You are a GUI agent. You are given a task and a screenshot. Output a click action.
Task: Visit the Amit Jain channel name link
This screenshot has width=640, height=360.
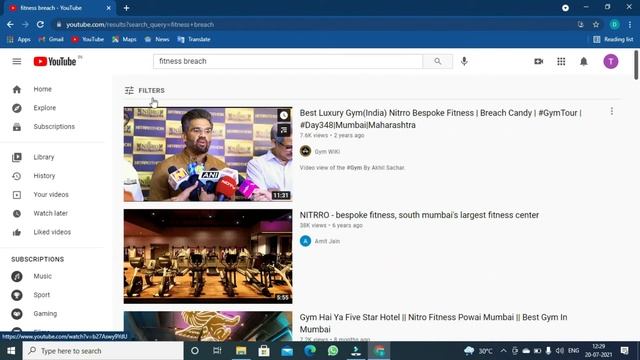point(327,241)
